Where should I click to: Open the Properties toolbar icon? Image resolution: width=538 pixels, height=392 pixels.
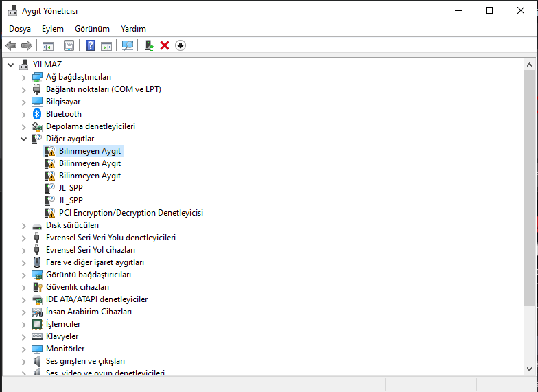pyautogui.click(x=69, y=45)
